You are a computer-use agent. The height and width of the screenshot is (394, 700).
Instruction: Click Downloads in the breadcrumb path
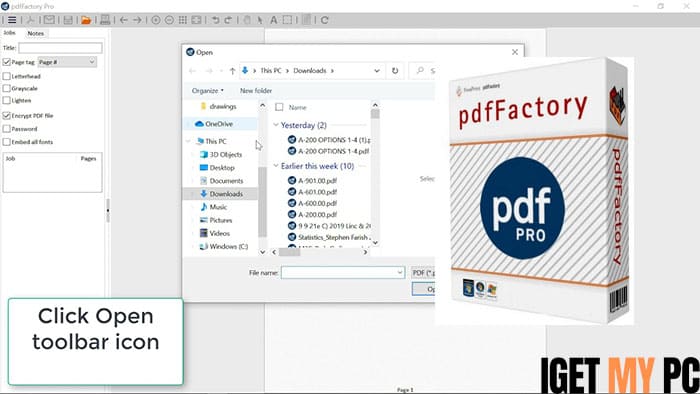pos(310,71)
